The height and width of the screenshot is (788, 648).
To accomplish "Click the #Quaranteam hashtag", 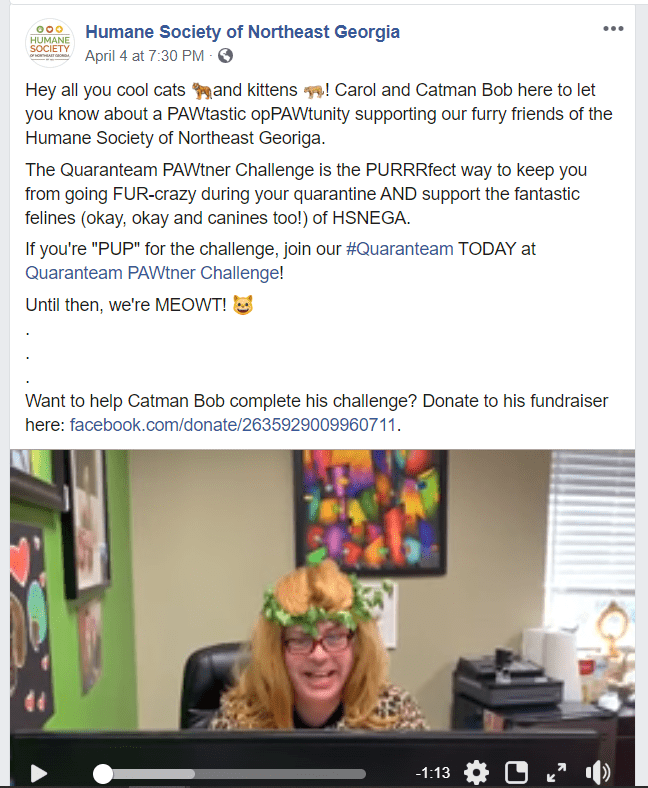I will [400, 249].
